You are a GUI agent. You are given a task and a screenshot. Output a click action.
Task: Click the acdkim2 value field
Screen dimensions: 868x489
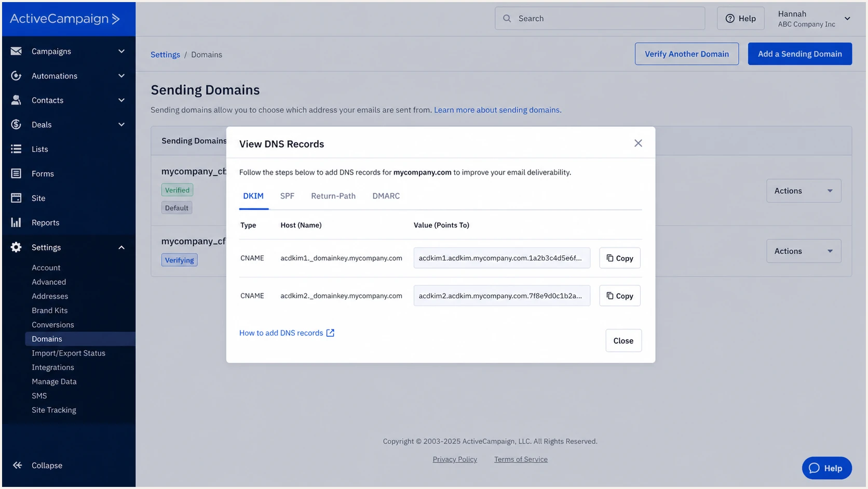pos(502,296)
